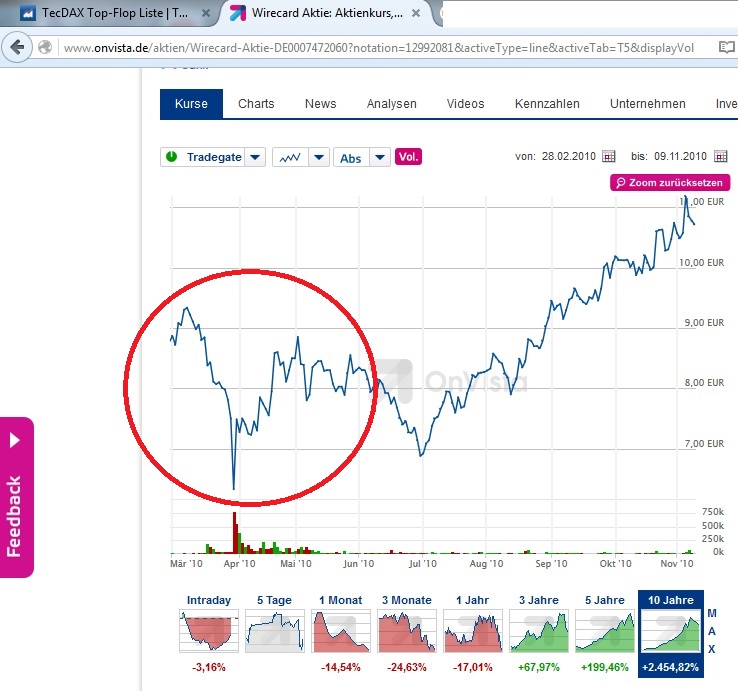Open the Unternehmen tab

(648, 104)
